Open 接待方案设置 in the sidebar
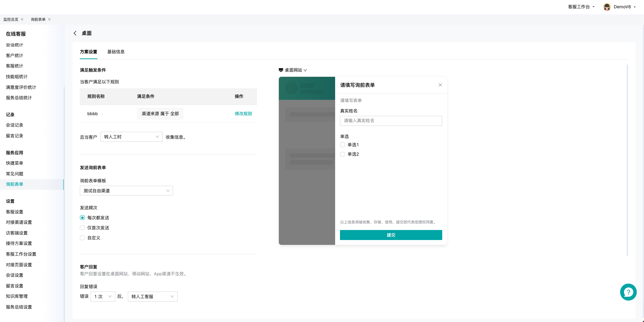 pos(19,243)
